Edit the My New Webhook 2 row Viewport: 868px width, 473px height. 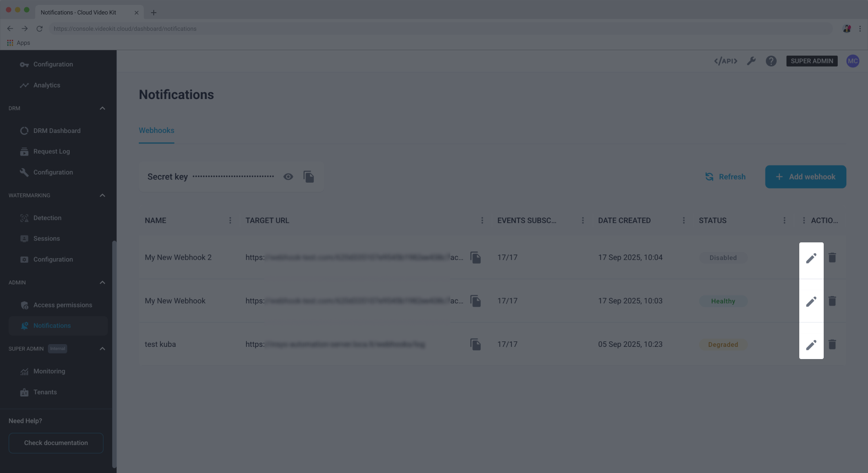coord(811,258)
